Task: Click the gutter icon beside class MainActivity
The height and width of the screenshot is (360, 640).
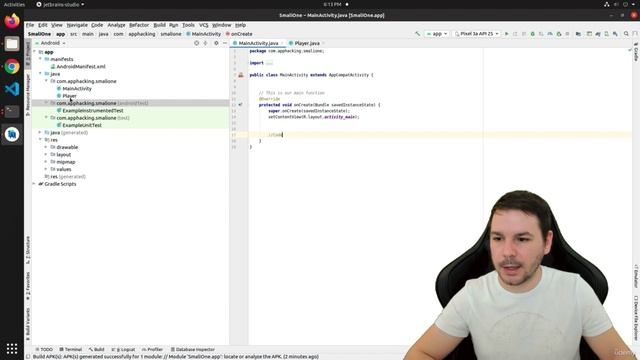Action: pyautogui.click(x=241, y=75)
